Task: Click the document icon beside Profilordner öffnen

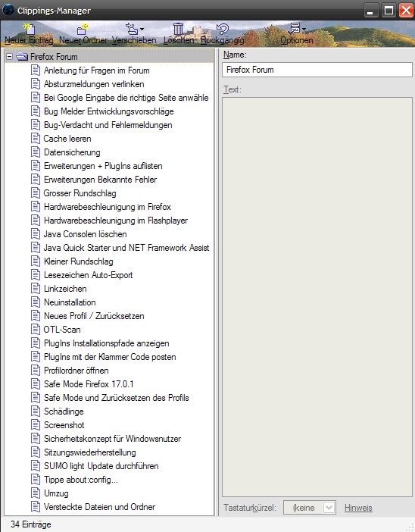Action: pyautogui.click(x=36, y=370)
